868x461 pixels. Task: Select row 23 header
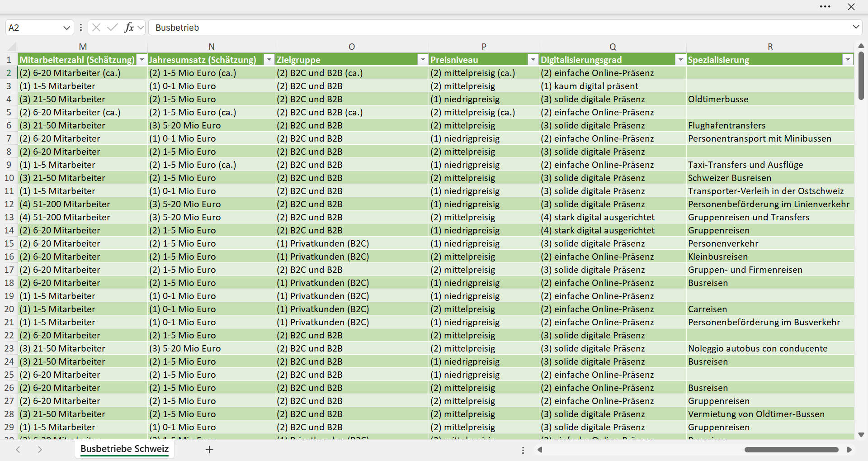pos(9,348)
